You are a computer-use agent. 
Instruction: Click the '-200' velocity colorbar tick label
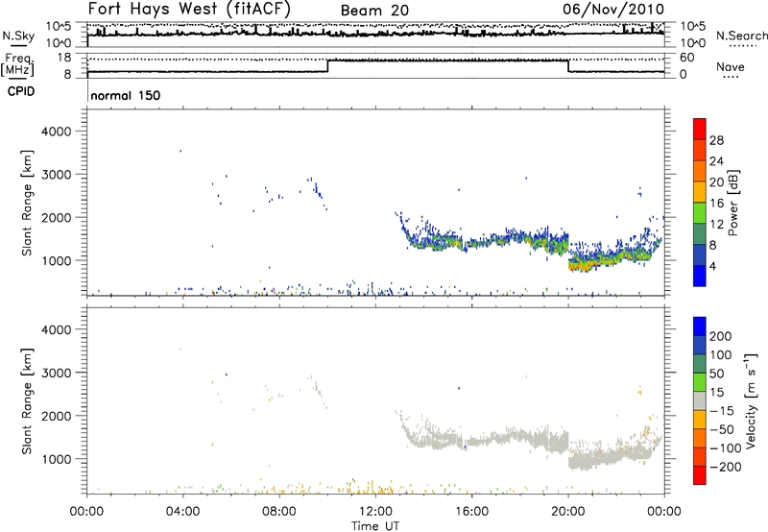tap(726, 467)
